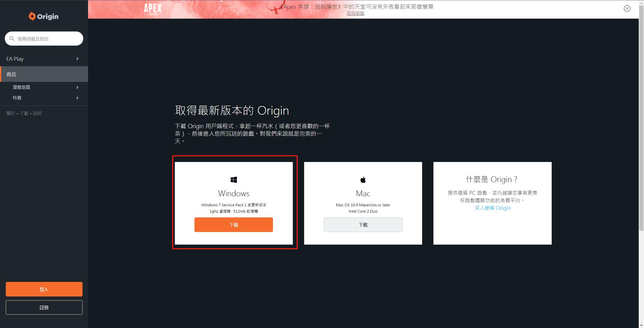Click 下載 on the Mac card
644x328 pixels.
coord(363,224)
